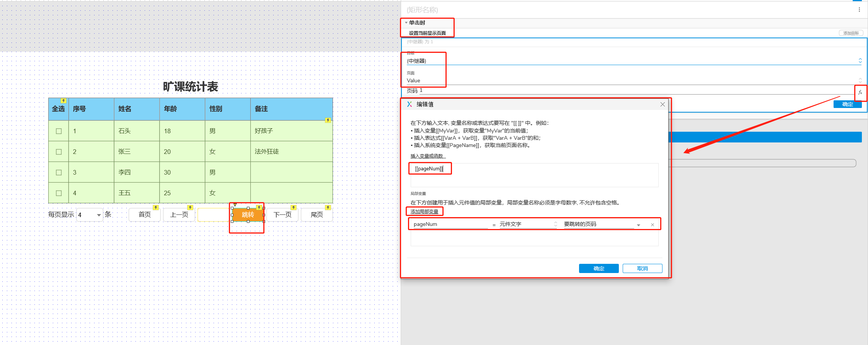
Task: Click the 好孩子 remark cell
Action: tap(292, 131)
